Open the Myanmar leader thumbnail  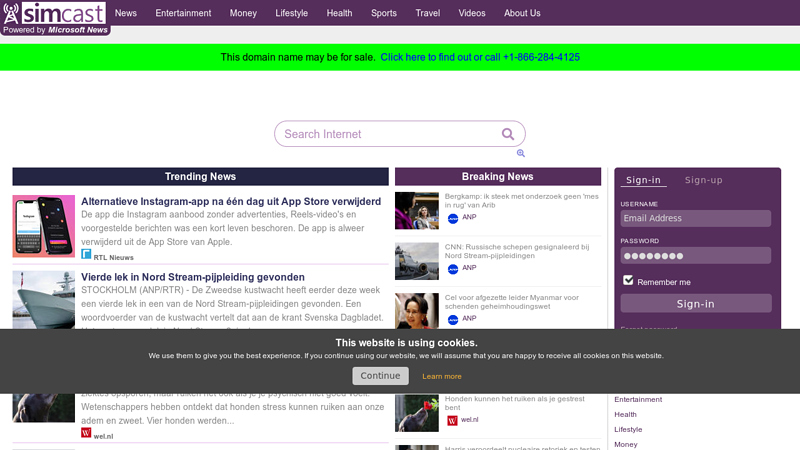click(x=417, y=311)
